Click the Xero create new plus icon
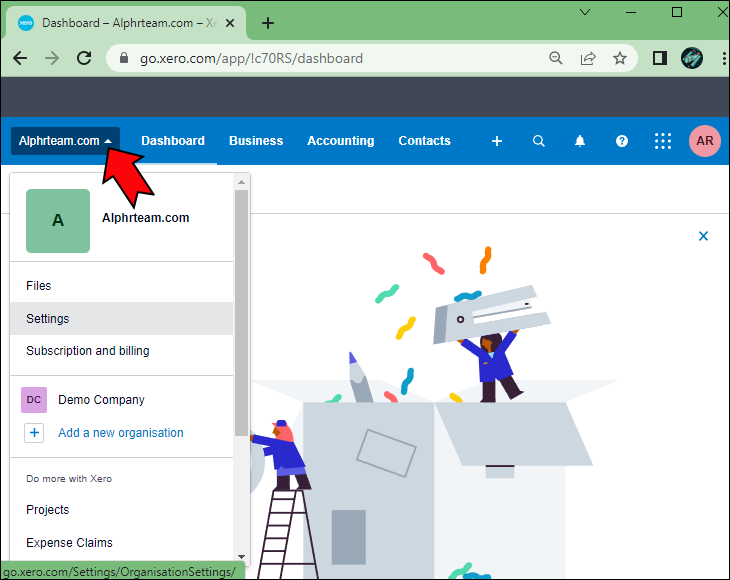The width and height of the screenshot is (730, 580). pos(497,141)
